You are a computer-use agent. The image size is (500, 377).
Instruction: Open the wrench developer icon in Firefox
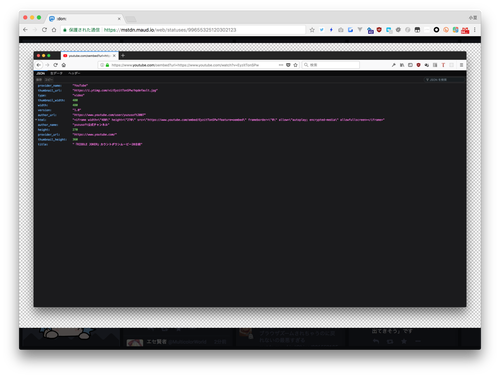point(394,65)
